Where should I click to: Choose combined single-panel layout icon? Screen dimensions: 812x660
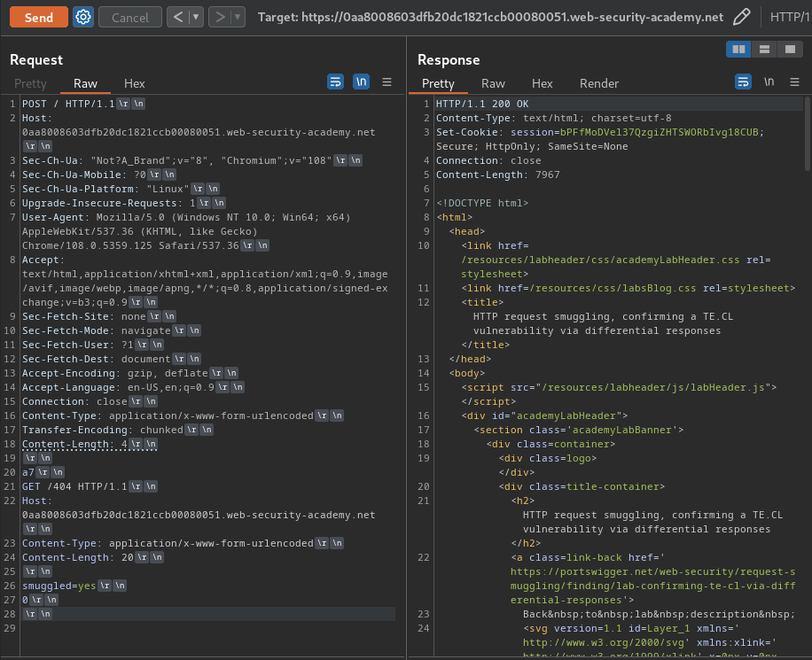tap(790, 50)
